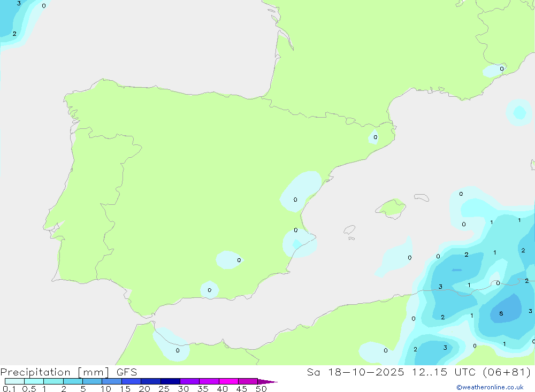This screenshot has width=535, height=392.
Task: Click the '45' legend scale label
Action: pyautogui.click(x=242, y=389)
